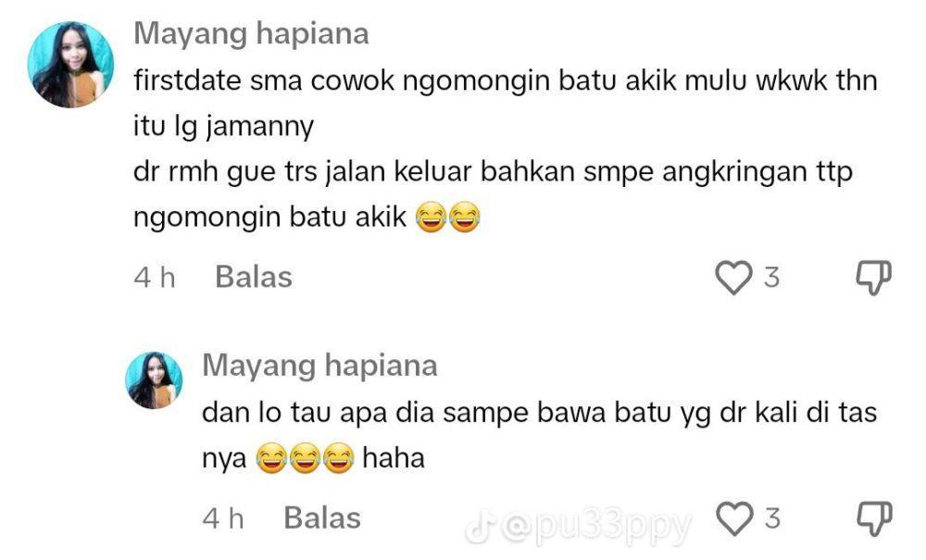Click the like count 3 on the first comment
Image resolution: width=926 pixels, height=560 pixels.
(x=771, y=278)
